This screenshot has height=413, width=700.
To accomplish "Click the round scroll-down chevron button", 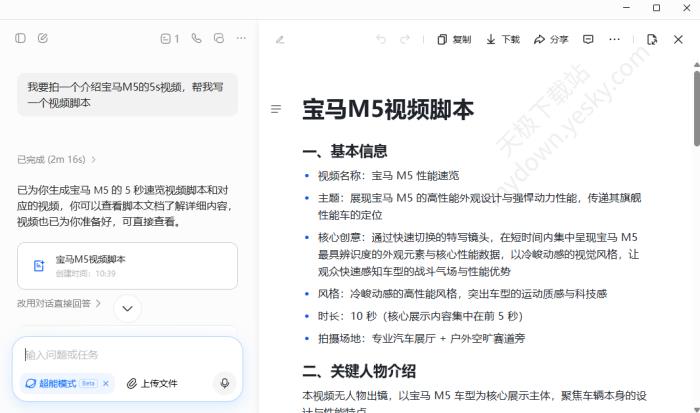I will point(128,308).
